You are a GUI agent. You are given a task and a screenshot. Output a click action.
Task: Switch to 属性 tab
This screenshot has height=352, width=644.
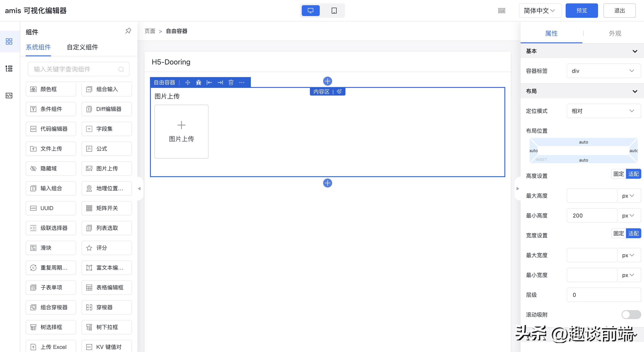pos(551,34)
